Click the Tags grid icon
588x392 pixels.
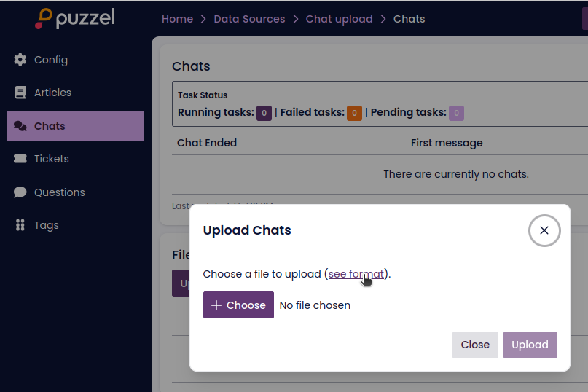click(20, 225)
